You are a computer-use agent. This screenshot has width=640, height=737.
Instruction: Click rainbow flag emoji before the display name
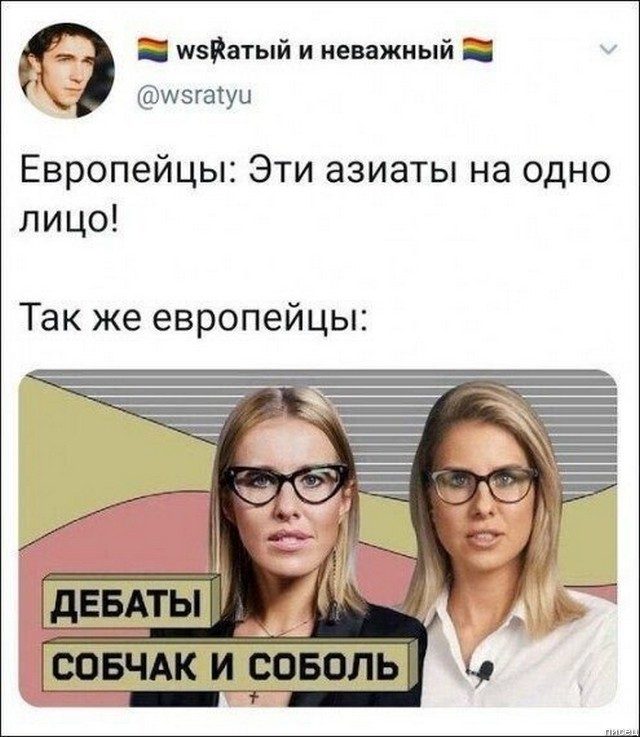tap(153, 51)
